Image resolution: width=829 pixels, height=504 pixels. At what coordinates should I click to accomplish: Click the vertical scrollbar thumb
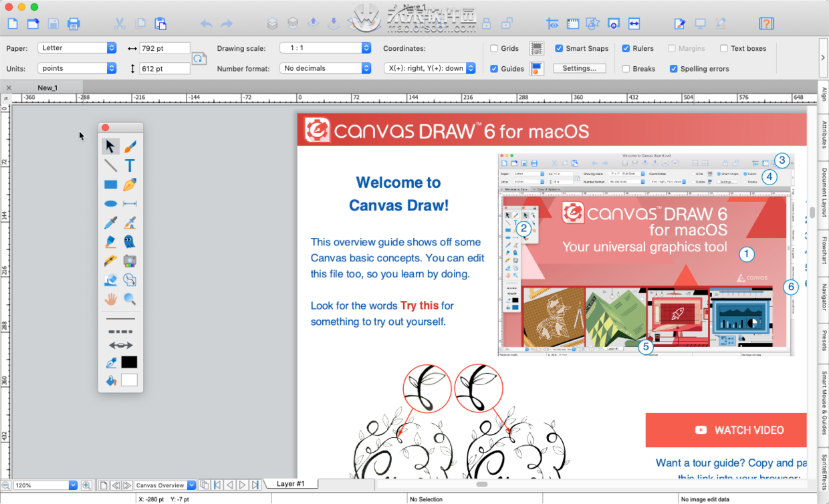click(x=812, y=212)
